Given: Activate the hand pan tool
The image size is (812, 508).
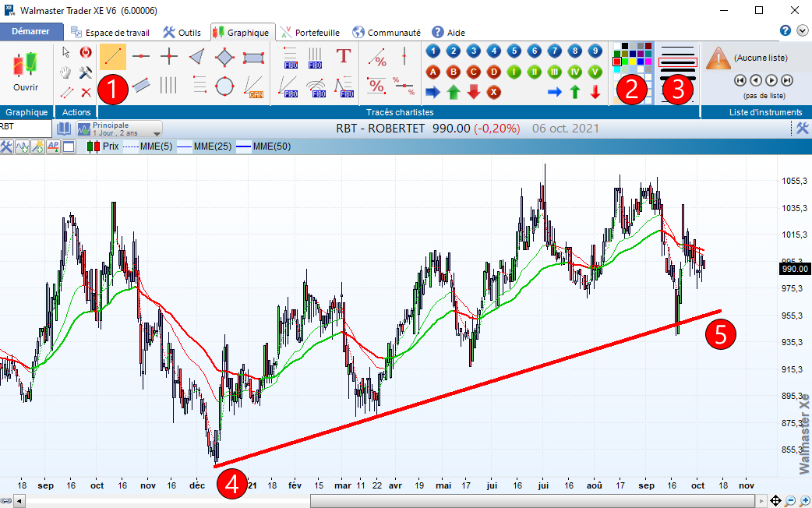Looking at the screenshot, I should [x=65, y=72].
